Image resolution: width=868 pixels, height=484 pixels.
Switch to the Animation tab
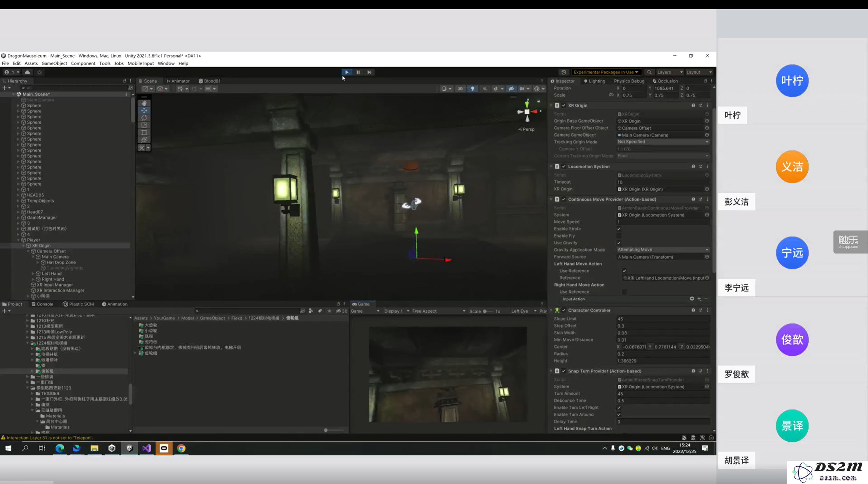click(x=115, y=304)
